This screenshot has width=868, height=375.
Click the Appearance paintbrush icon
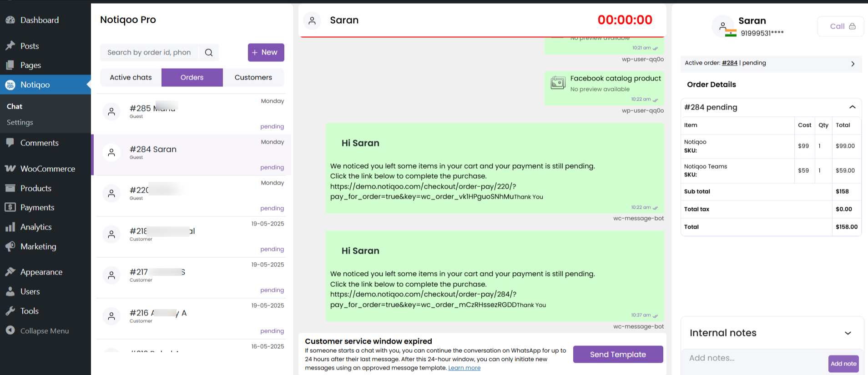(10, 272)
